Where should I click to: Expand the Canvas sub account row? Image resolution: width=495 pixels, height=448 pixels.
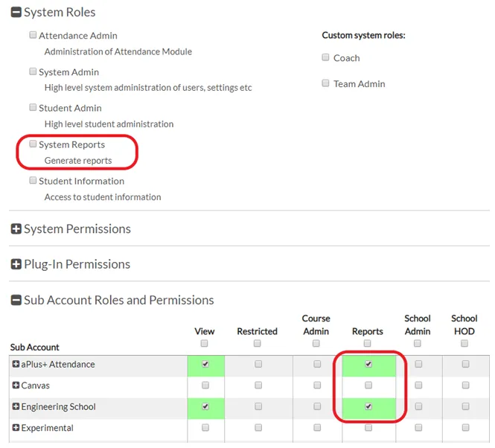(x=16, y=385)
